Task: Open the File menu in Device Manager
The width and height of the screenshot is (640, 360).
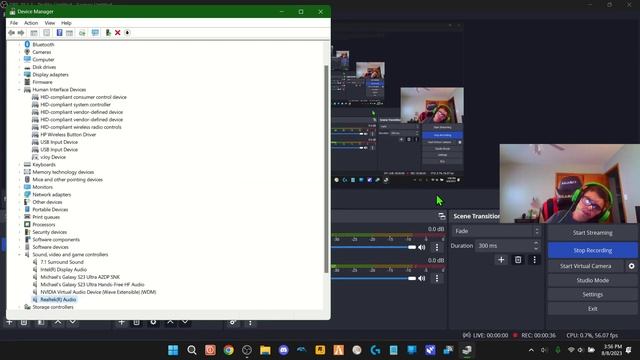Action: coord(14,23)
